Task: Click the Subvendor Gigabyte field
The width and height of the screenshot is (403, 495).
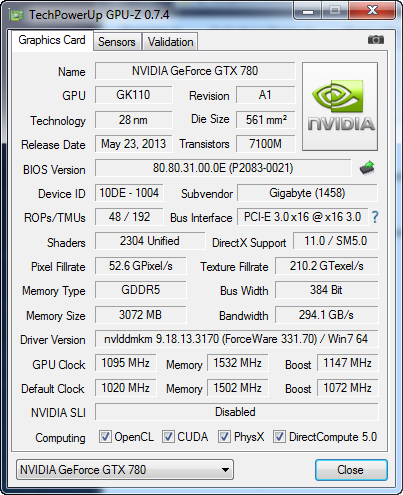Action: click(307, 193)
